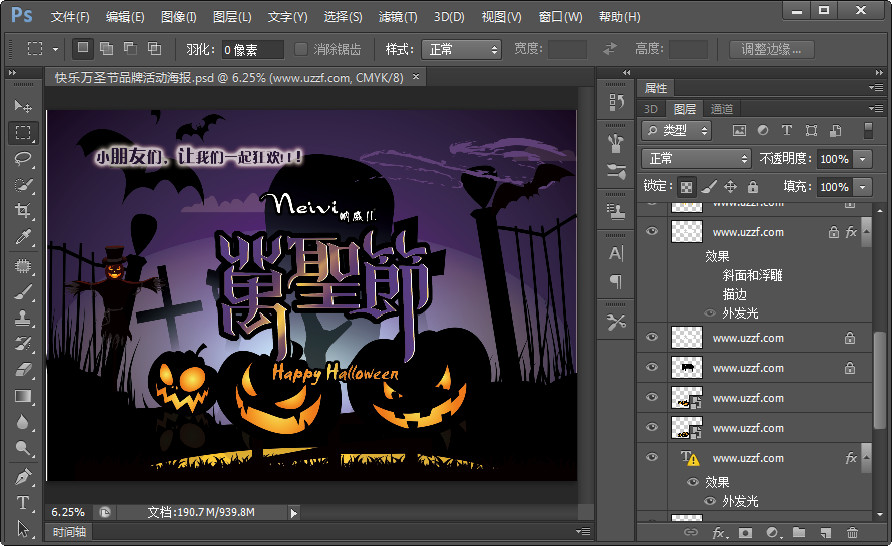892x546 pixels.
Task: Create a new layer group folder
Action: 798,534
